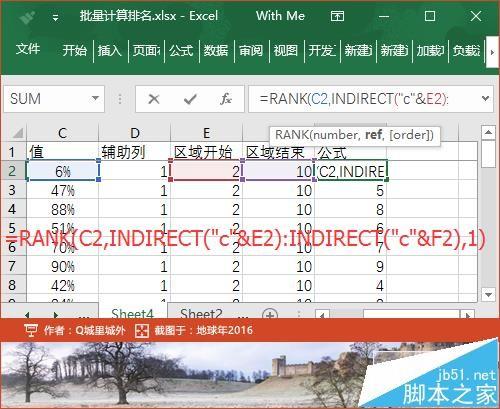Select row 3 header
This screenshot has height=409, width=500.
12,190
